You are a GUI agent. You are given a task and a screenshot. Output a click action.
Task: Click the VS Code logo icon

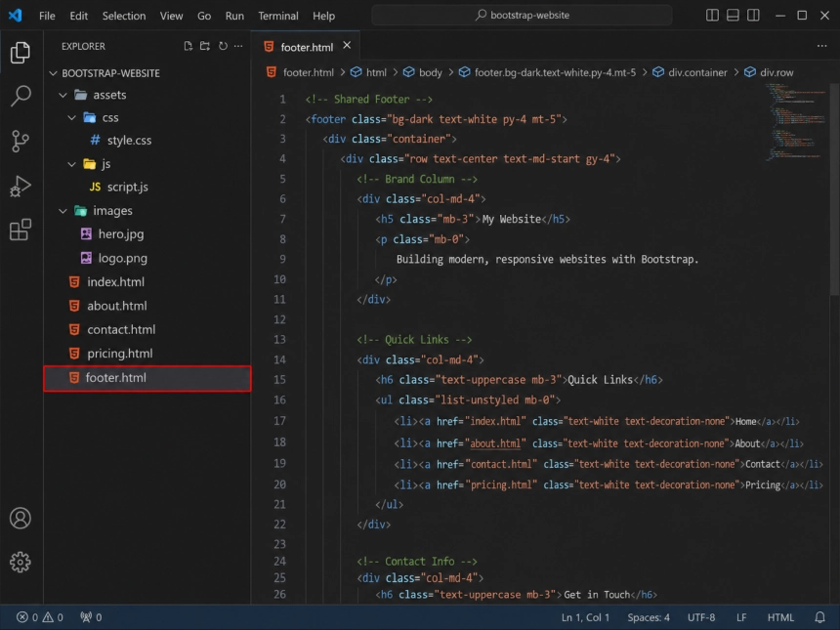point(15,15)
